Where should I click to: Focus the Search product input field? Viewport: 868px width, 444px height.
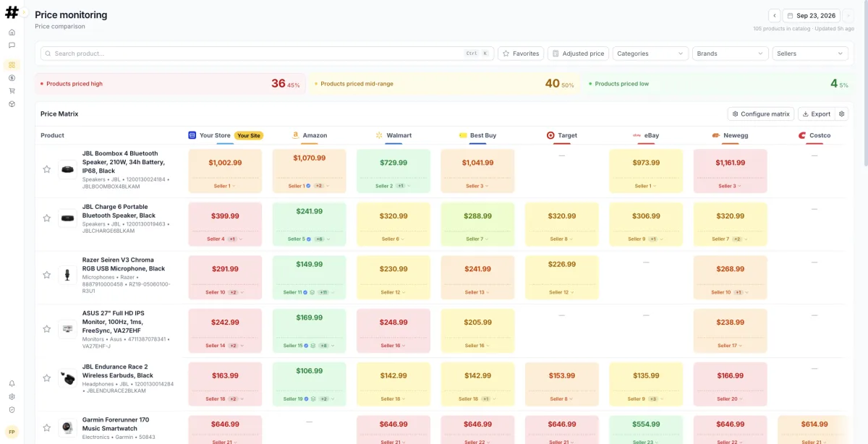pos(268,54)
